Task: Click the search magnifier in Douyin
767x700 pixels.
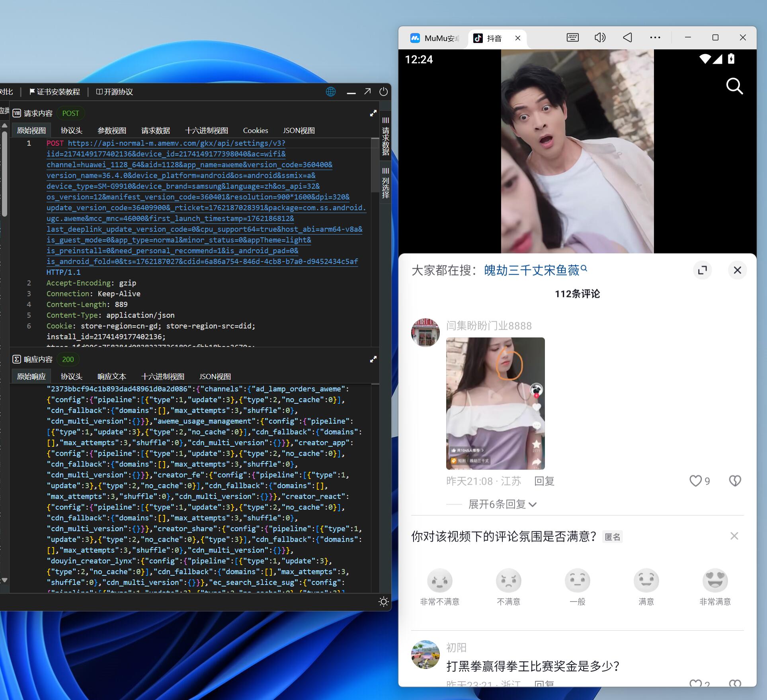Action: pos(734,86)
